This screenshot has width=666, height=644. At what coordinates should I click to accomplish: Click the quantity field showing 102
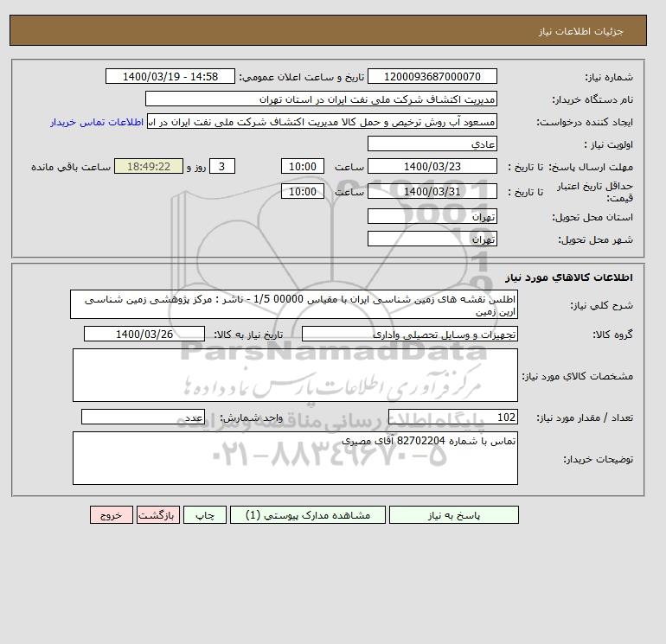[452, 417]
